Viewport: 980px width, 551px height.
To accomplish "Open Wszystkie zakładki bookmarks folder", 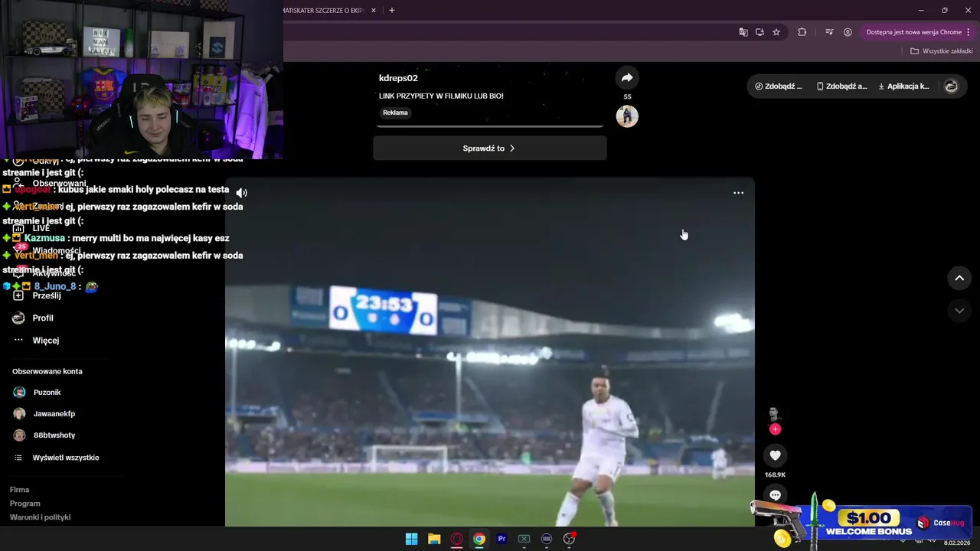I will click(x=942, y=51).
